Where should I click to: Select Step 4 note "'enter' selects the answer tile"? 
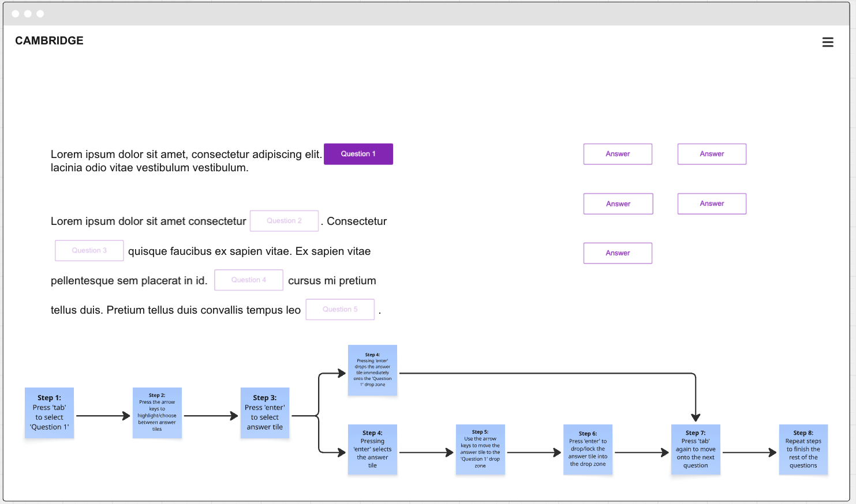point(372,449)
